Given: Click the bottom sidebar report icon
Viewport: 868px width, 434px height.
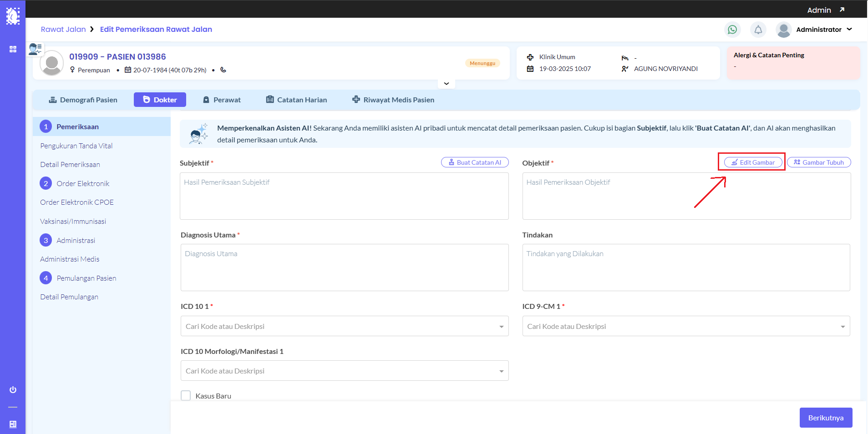Looking at the screenshot, I should (13, 424).
